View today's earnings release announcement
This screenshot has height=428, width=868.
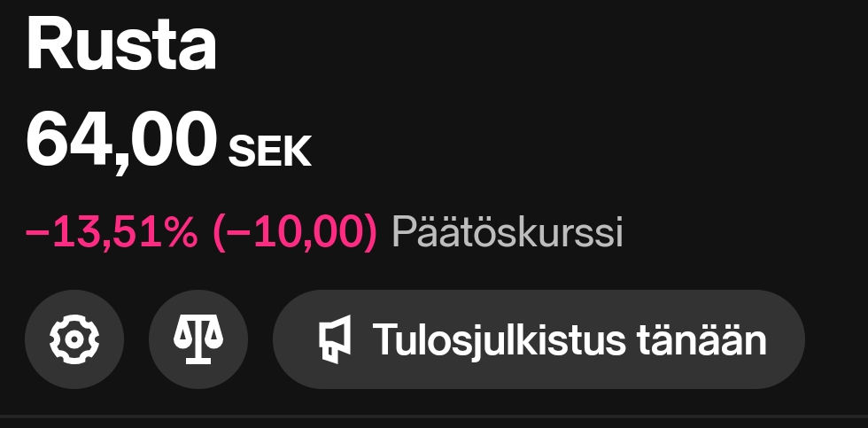(538, 339)
